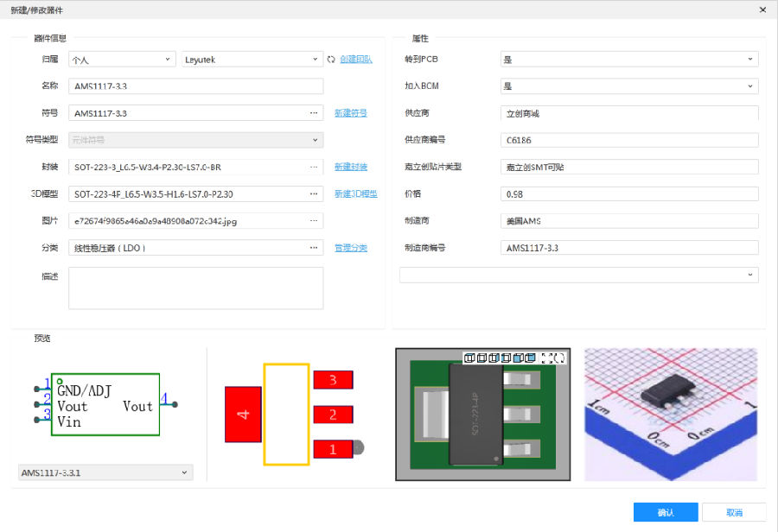Click red pad 1 in footprint preview

(333, 449)
